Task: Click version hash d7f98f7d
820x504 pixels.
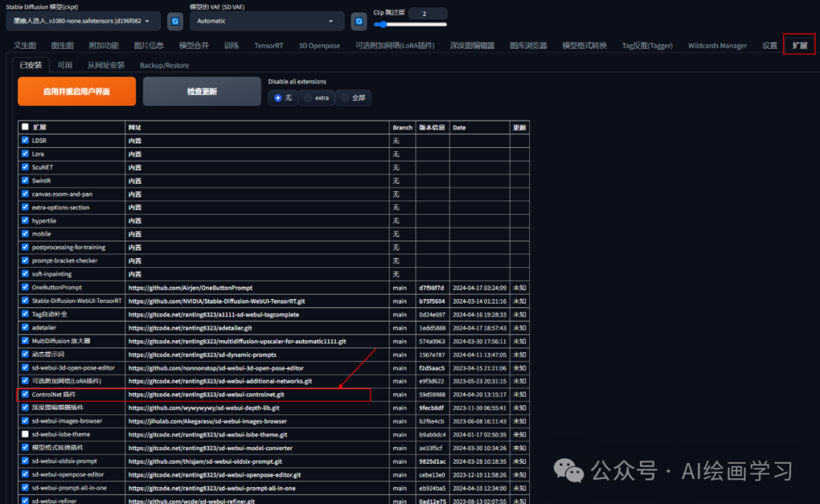Action: pyautogui.click(x=431, y=288)
